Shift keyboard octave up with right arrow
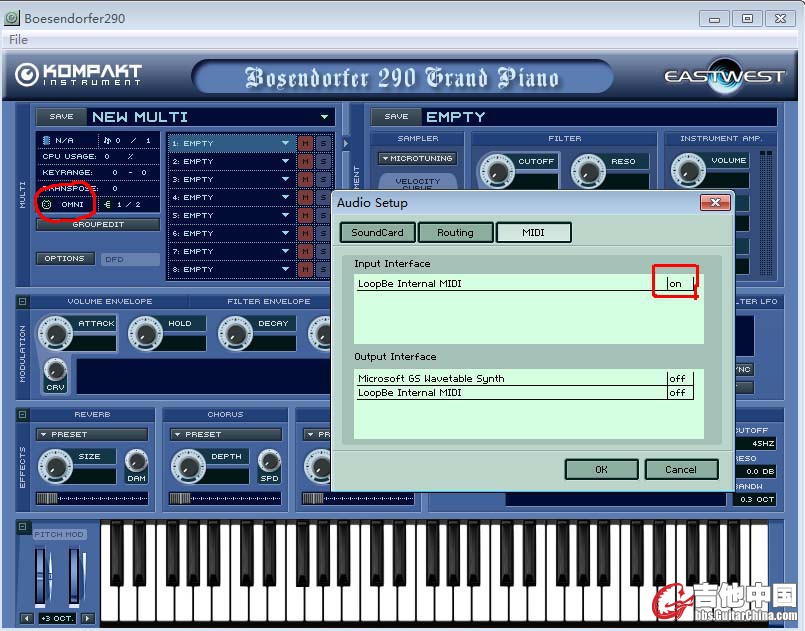This screenshot has height=631, width=805. point(88,618)
